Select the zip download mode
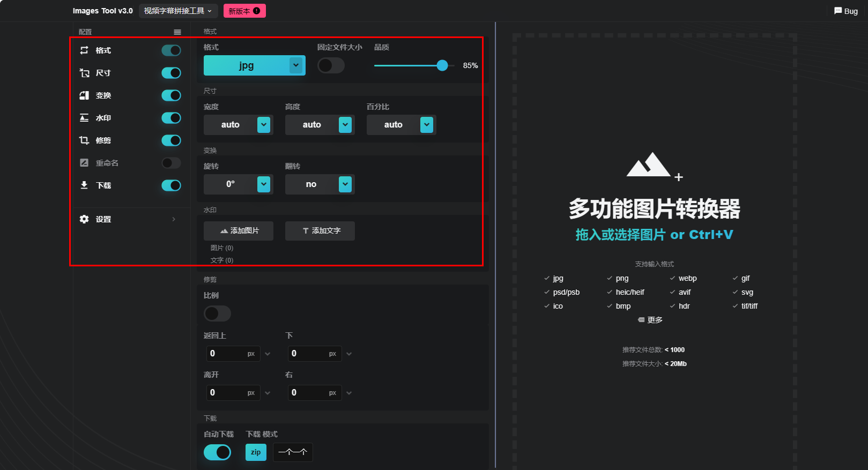Viewport: 868px width, 470px height. [x=256, y=452]
